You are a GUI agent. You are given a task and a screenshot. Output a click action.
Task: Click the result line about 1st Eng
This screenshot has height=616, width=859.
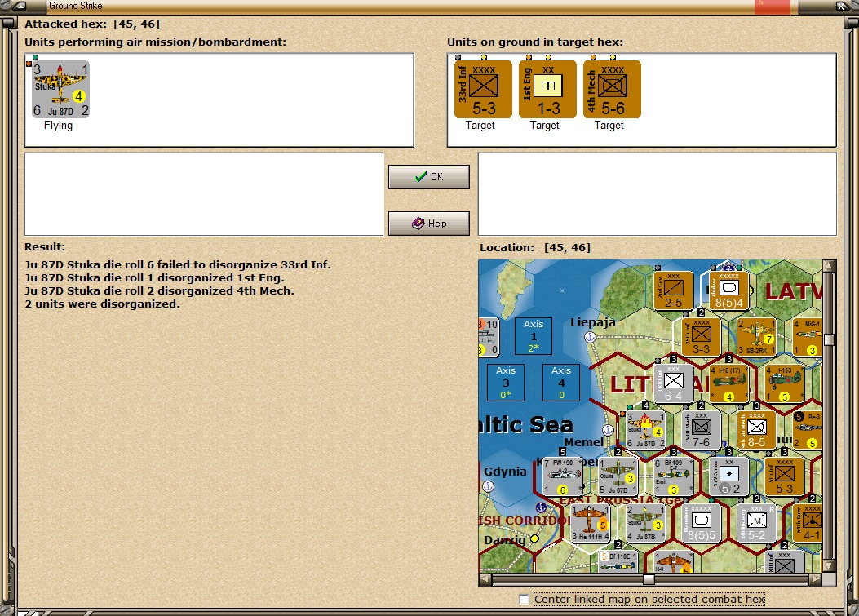coord(154,278)
